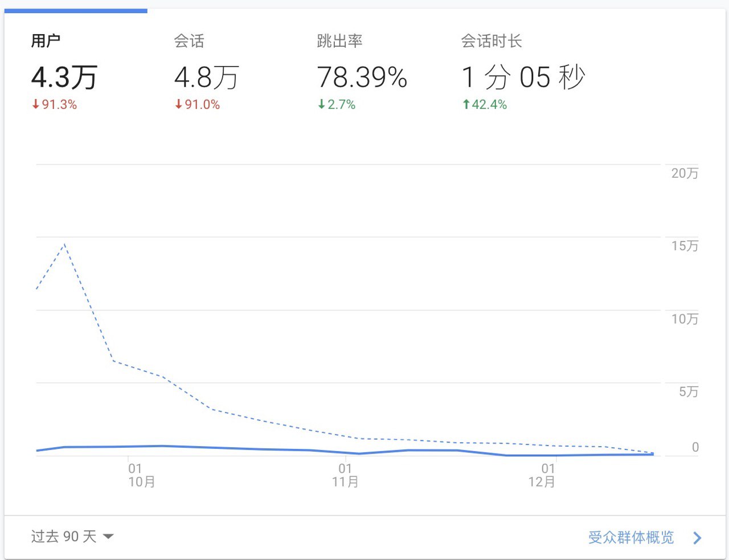Click the green down arrow beside 2.7%
Viewport: 729px width, 560px height.
pos(321,104)
